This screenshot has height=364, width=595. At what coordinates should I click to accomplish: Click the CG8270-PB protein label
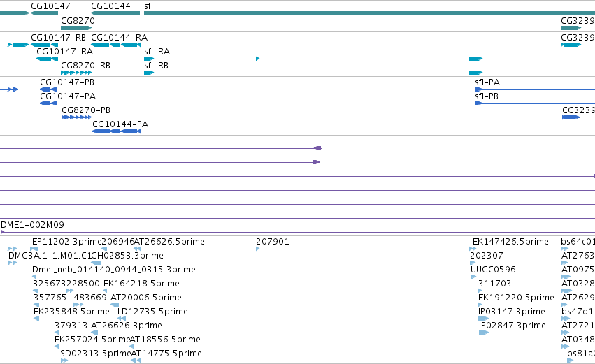86,110
